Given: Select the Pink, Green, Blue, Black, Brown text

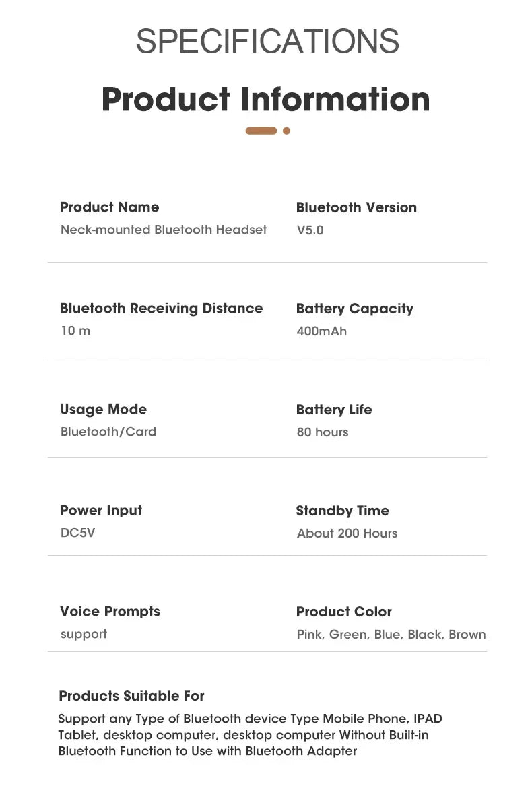Looking at the screenshot, I should [391, 635].
